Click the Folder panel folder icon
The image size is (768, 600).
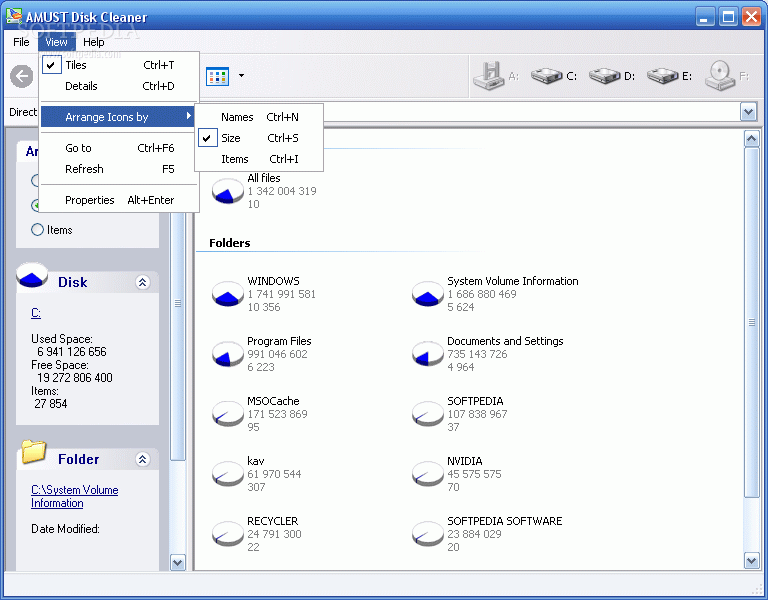[33, 451]
